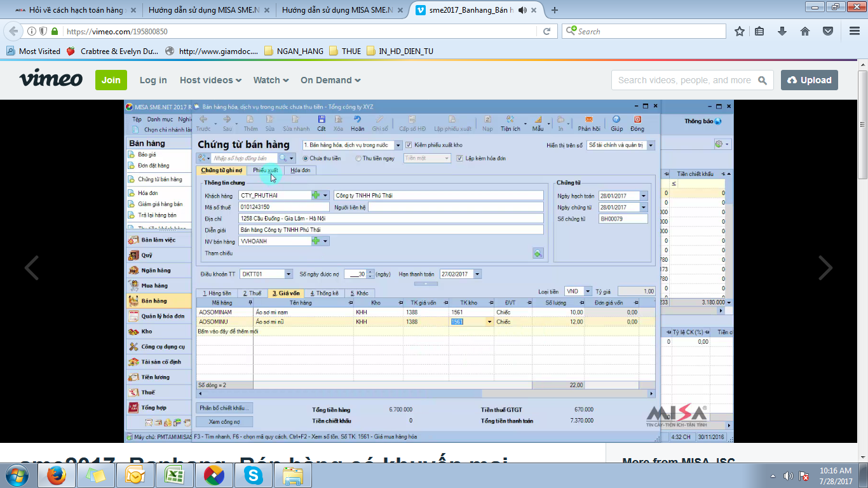Open the Vimeo Watch menu
The image size is (868, 488).
pos(271,80)
